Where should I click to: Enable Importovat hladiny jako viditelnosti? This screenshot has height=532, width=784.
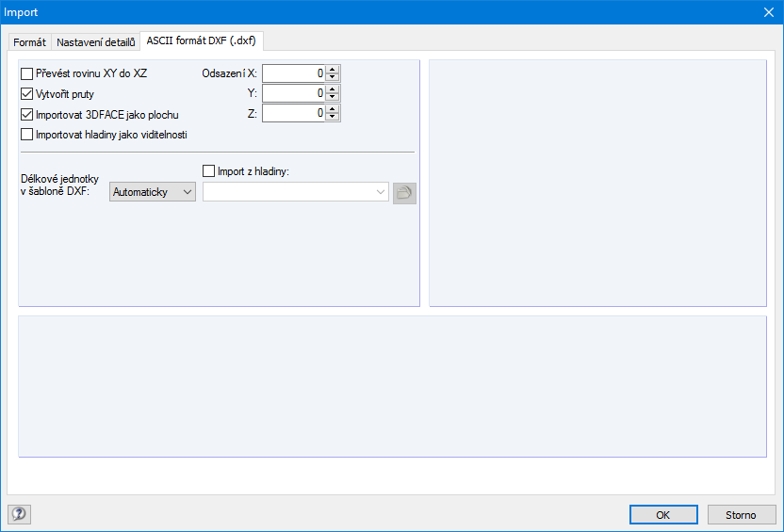point(27,135)
